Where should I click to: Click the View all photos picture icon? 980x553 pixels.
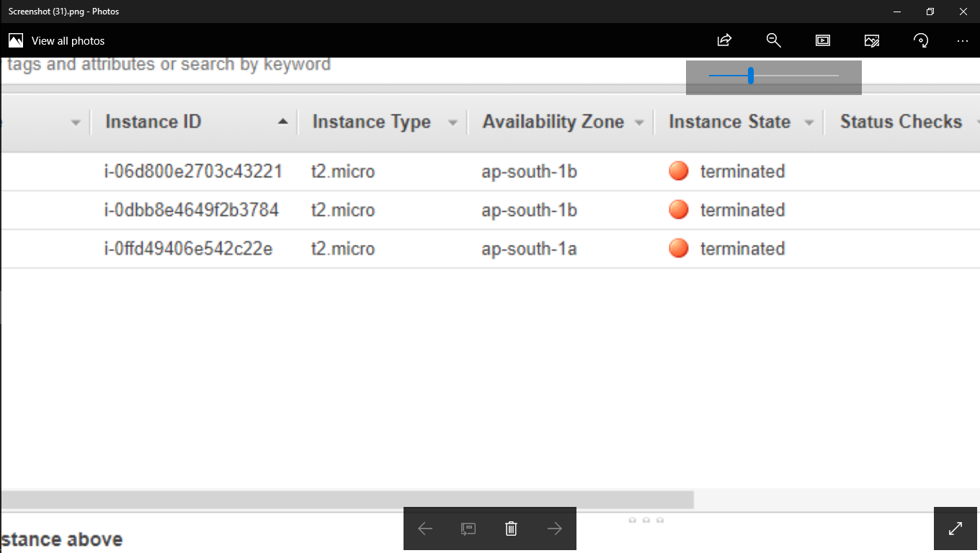pos(16,40)
